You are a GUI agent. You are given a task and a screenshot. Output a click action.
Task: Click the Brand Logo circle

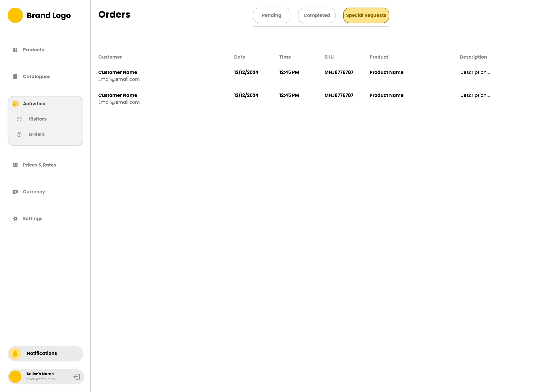click(x=15, y=15)
